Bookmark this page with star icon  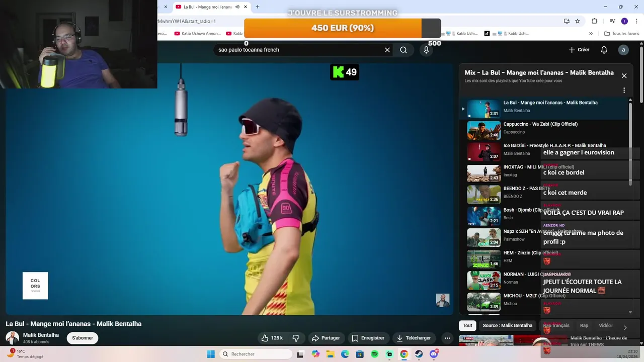[x=578, y=21]
